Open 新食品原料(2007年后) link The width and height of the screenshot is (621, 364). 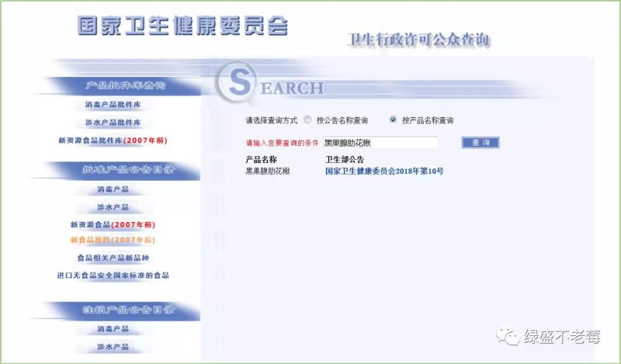coord(113,240)
